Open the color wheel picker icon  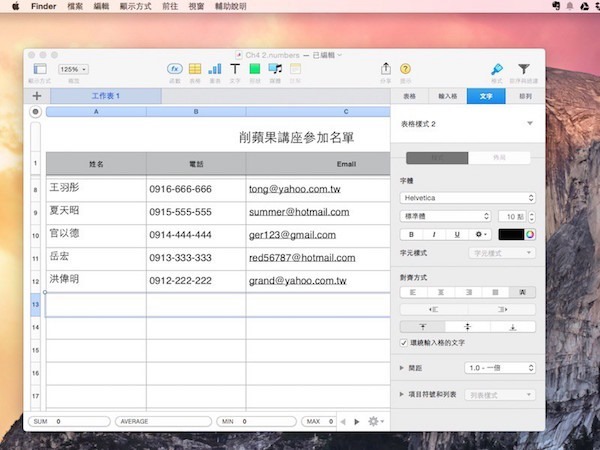[x=530, y=235]
